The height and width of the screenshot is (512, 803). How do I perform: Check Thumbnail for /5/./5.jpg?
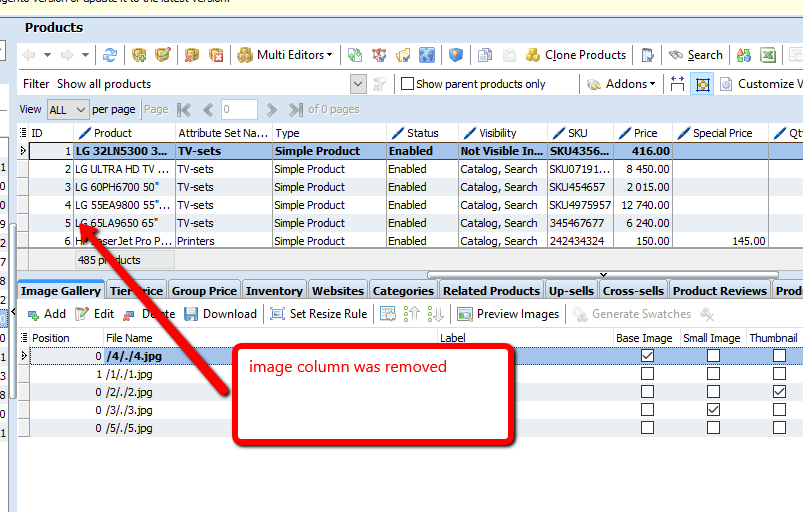779,428
